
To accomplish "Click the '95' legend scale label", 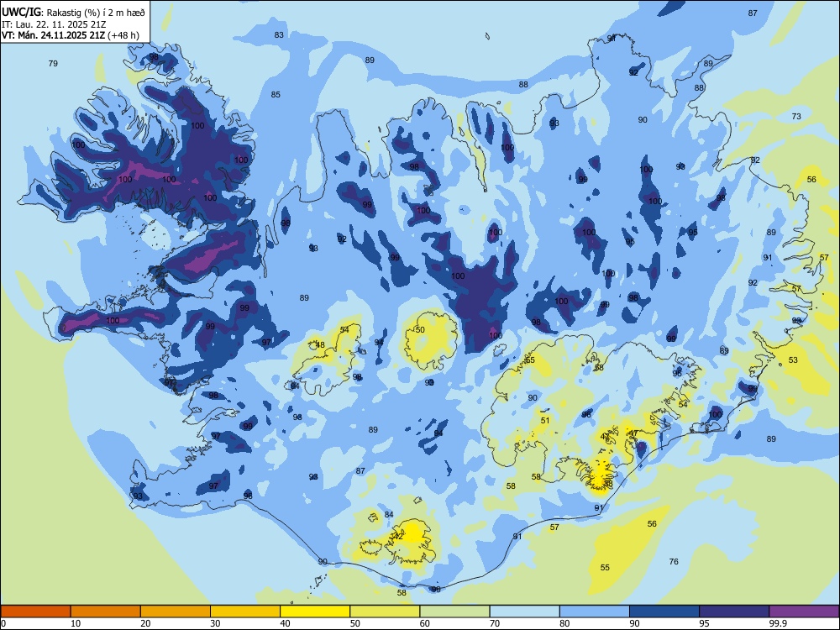I will pos(705,623).
